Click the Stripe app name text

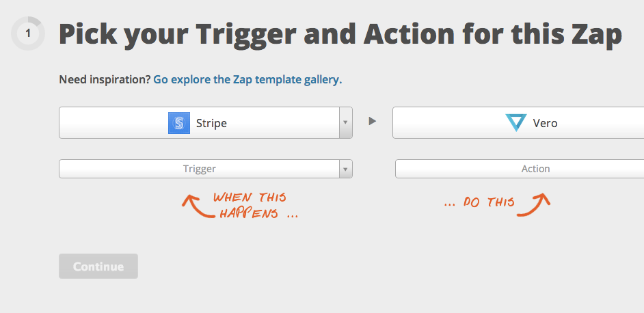(x=211, y=124)
